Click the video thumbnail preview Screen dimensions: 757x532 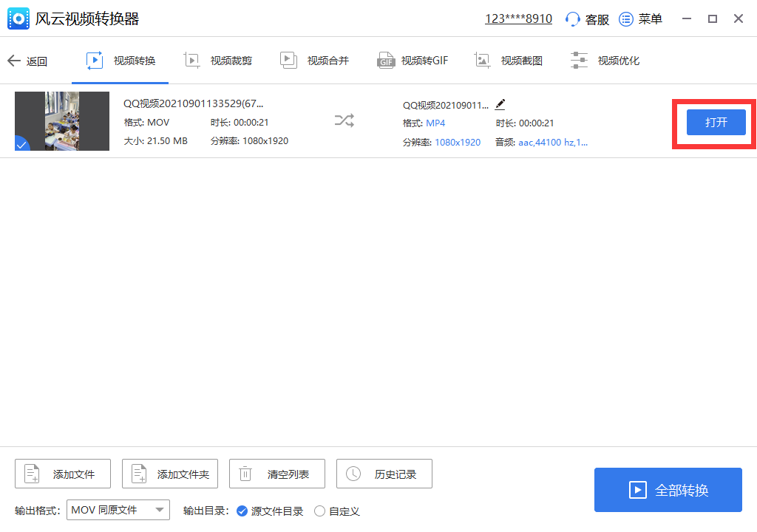[62, 122]
